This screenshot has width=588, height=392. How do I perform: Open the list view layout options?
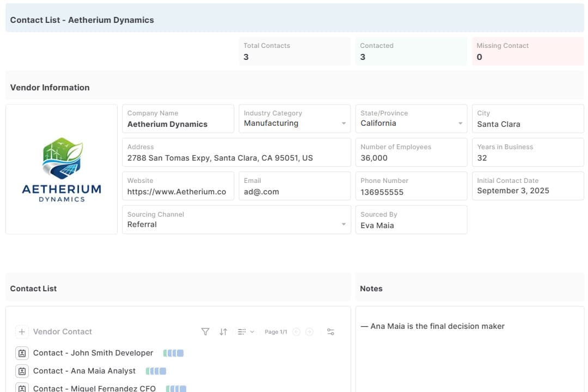click(246, 332)
